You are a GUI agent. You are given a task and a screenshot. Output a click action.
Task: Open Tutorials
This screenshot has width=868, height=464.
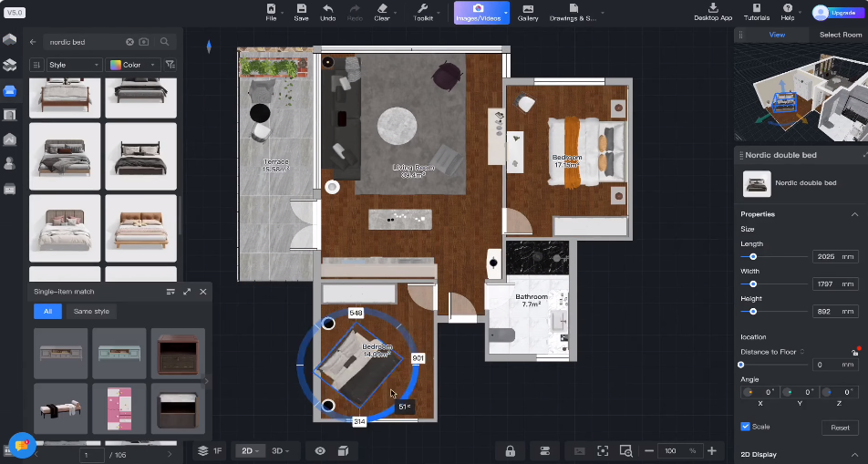pos(756,12)
